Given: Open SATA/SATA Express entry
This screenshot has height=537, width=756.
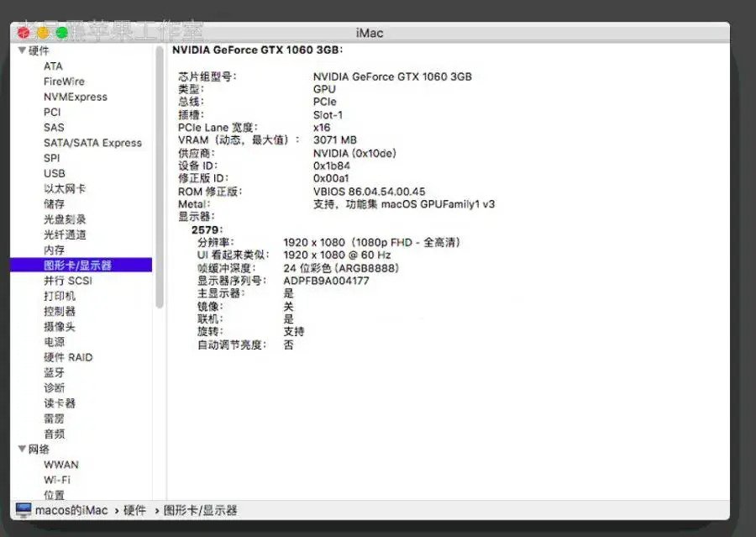Looking at the screenshot, I should click(92, 144).
